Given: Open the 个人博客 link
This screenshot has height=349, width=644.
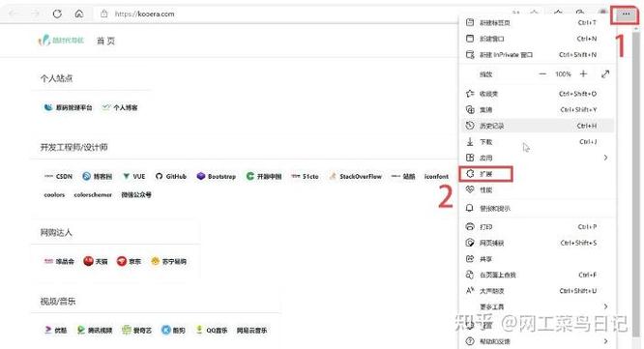Looking at the screenshot, I should (120, 107).
